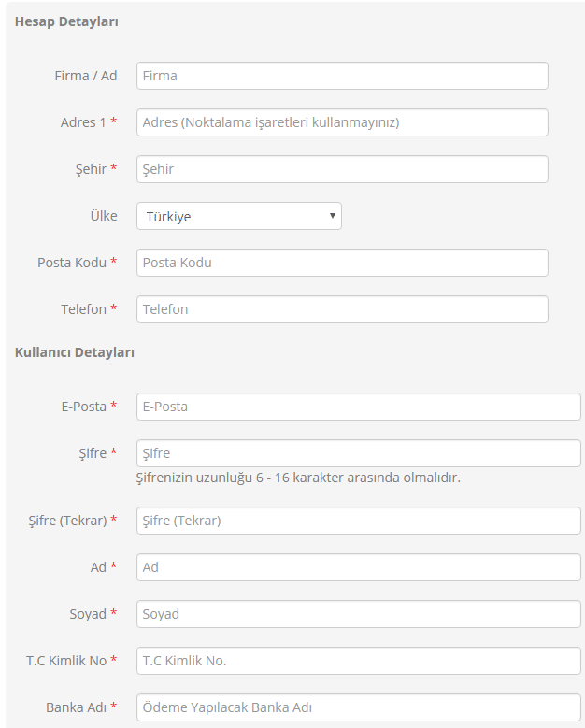The height and width of the screenshot is (728, 585).
Task: Click the 'Şifre (Tekrar)' label text
Action: [x=68, y=521]
